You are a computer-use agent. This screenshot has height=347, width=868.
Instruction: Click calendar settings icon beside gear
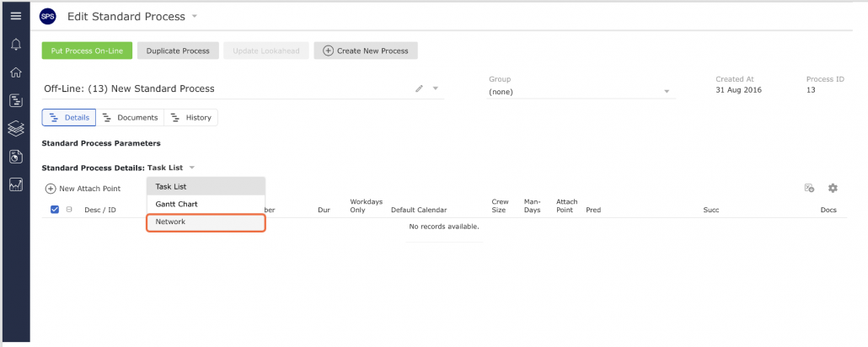[x=809, y=188]
